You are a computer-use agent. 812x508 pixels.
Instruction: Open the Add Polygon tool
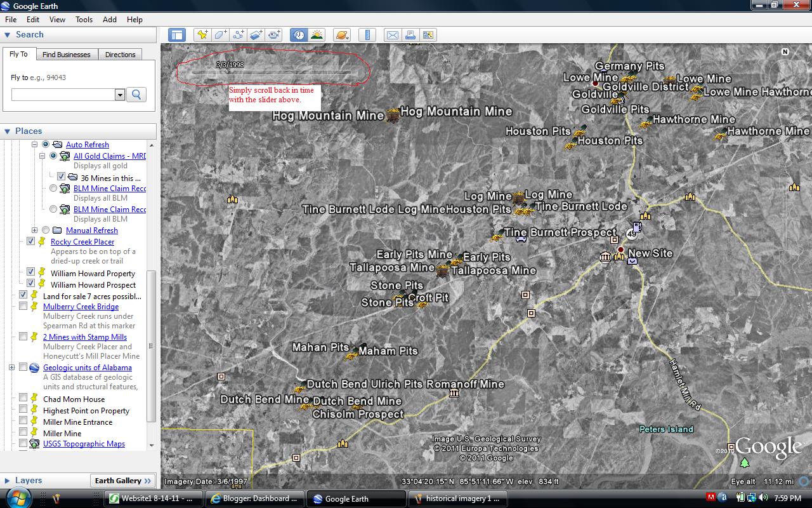point(220,35)
